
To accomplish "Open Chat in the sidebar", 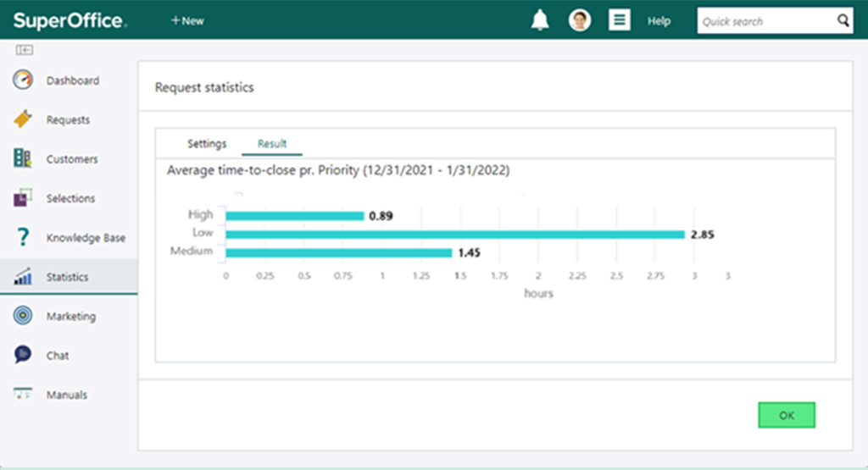I will coord(58,356).
